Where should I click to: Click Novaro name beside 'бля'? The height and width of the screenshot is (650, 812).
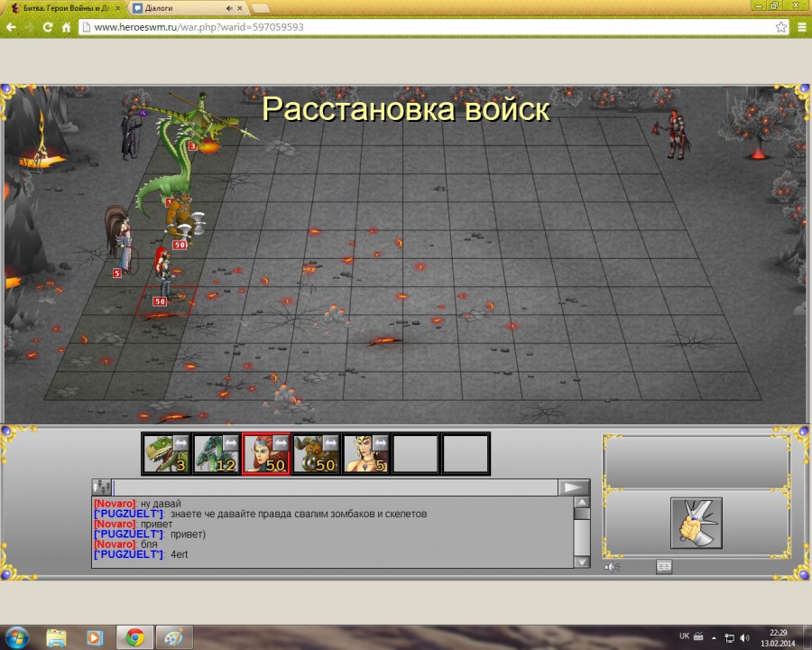tap(115, 544)
